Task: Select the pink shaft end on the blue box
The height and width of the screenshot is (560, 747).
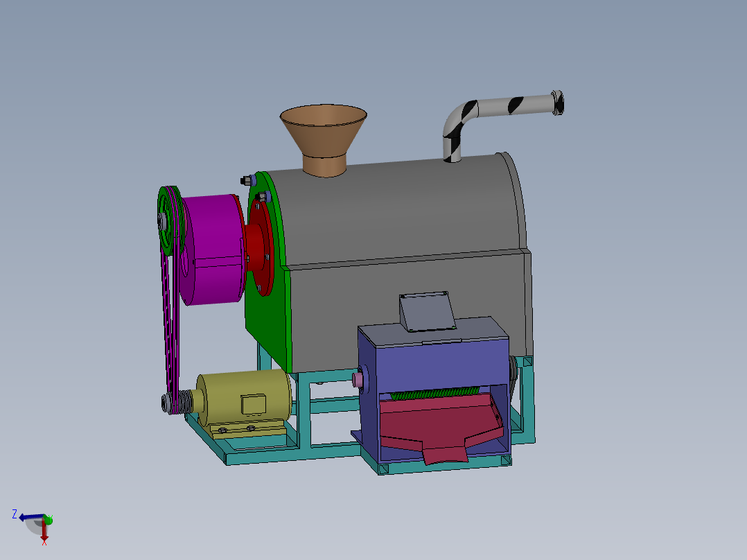Action: pos(358,380)
